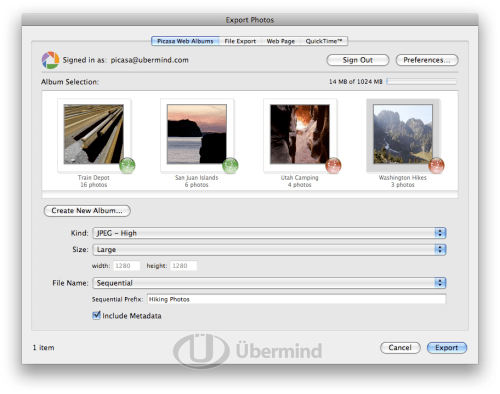Open the Size Large dropdown
The height and width of the screenshot is (394, 500).
click(x=269, y=249)
